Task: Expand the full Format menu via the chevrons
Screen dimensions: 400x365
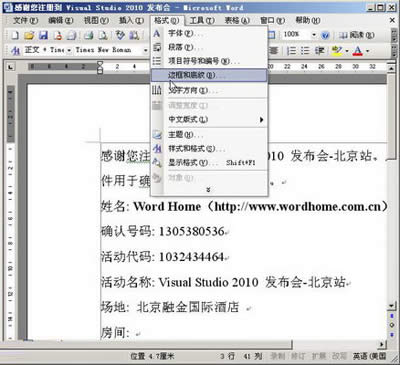Action: (208, 190)
